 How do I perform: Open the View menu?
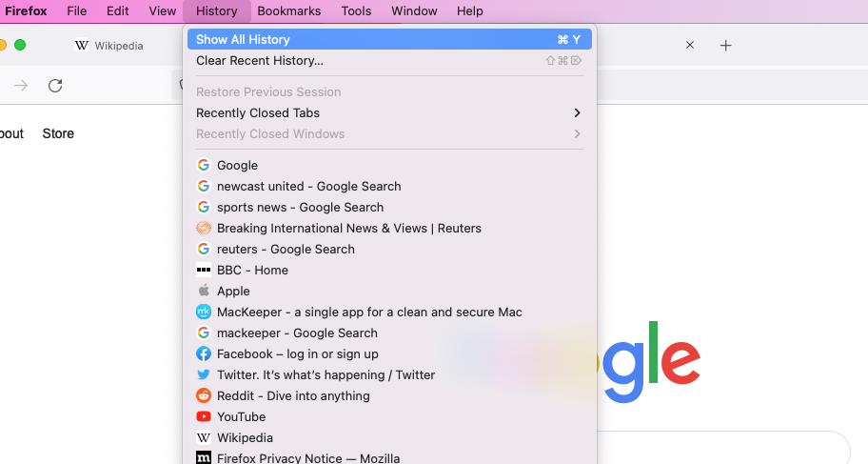pyautogui.click(x=162, y=11)
